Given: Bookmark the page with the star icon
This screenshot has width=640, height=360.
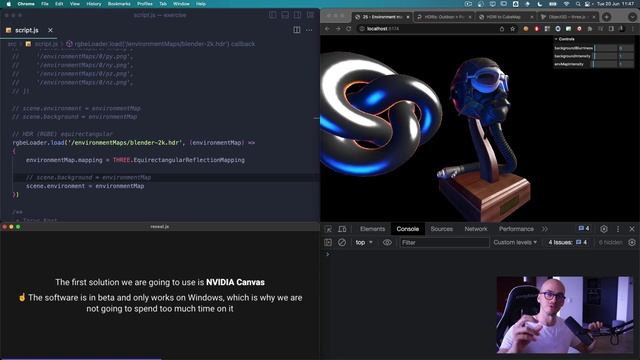Looking at the screenshot, I should (513, 29).
